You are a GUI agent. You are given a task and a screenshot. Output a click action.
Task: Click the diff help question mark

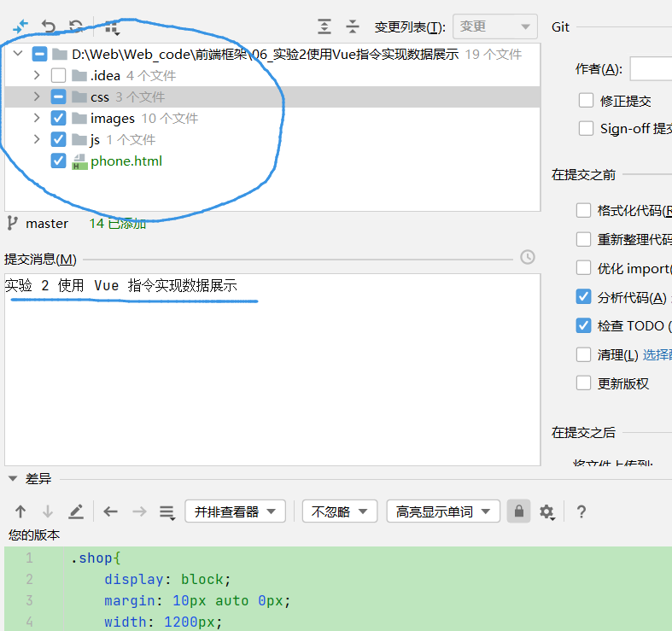[581, 511]
